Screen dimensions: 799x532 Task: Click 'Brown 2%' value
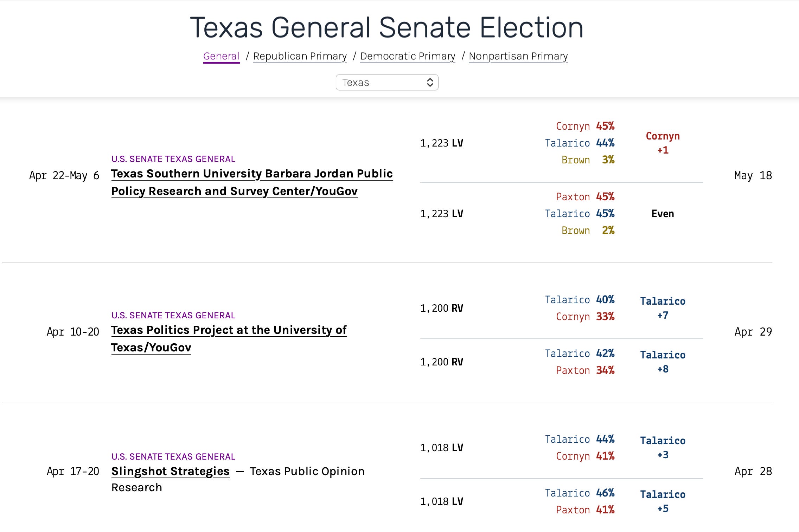coord(588,231)
